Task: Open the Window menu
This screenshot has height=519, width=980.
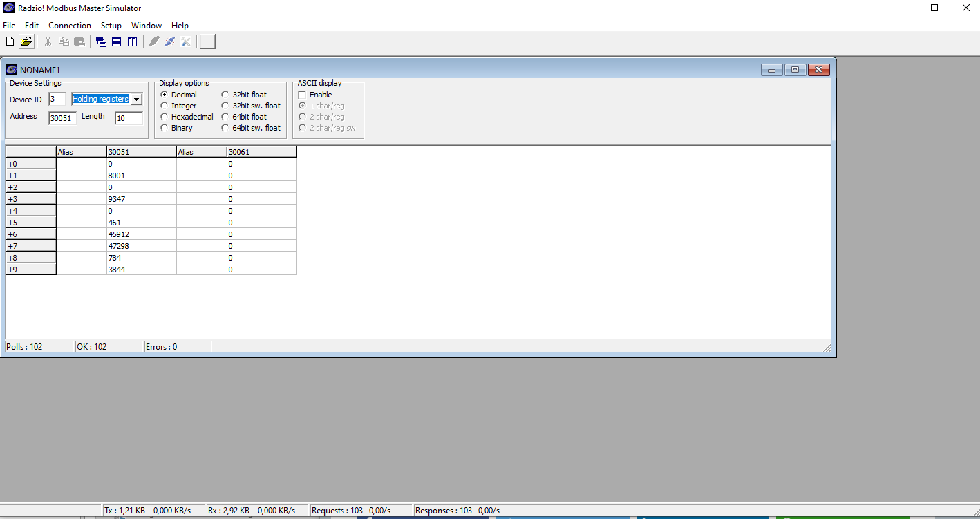Action: click(x=147, y=26)
